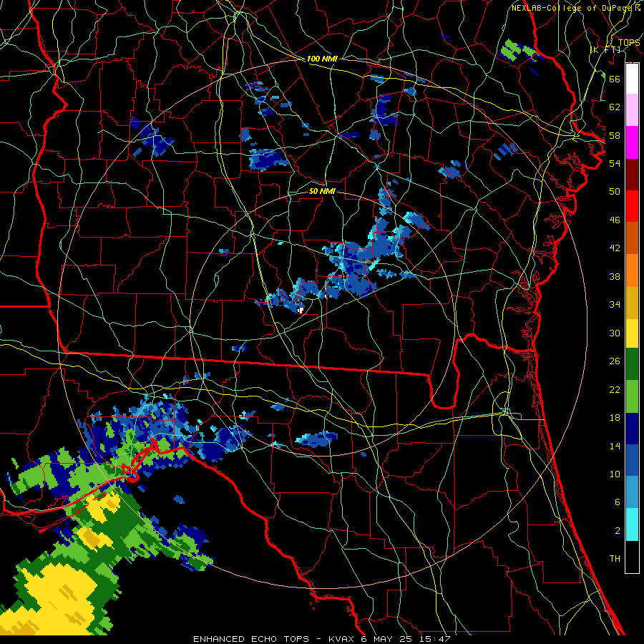Screen dimensions: 644x644
Task: Click the legend label 'TH'
Action: pos(615,558)
